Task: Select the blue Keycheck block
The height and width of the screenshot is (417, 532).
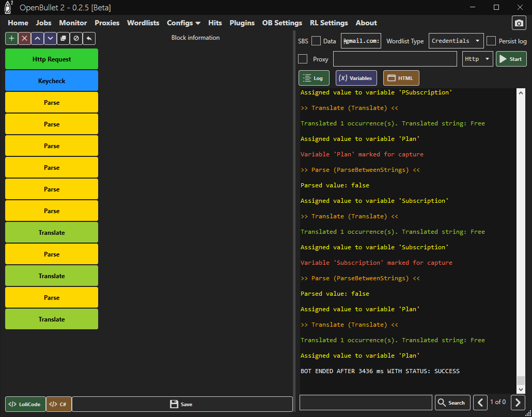Action: point(52,81)
